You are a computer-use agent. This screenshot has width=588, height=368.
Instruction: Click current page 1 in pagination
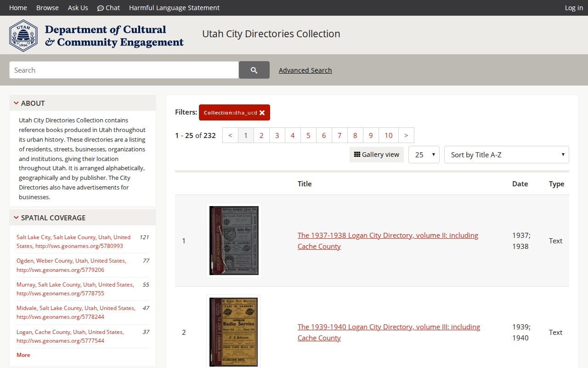pyautogui.click(x=246, y=135)
